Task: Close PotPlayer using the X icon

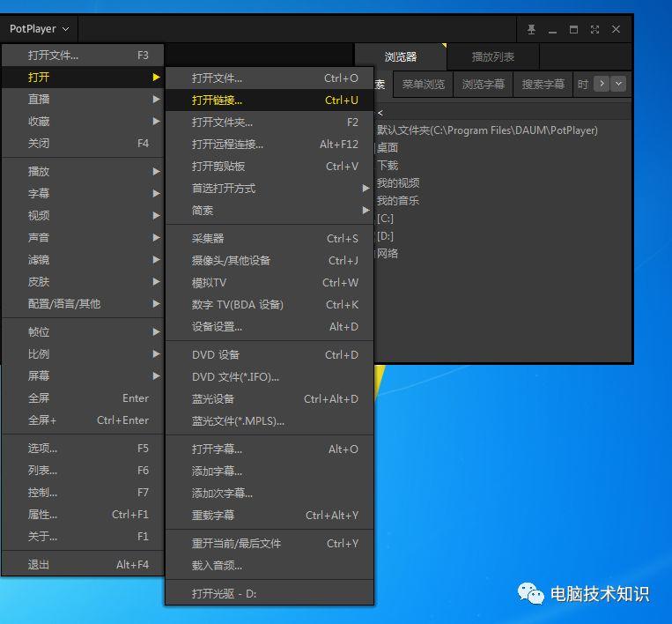Action: 616,29
